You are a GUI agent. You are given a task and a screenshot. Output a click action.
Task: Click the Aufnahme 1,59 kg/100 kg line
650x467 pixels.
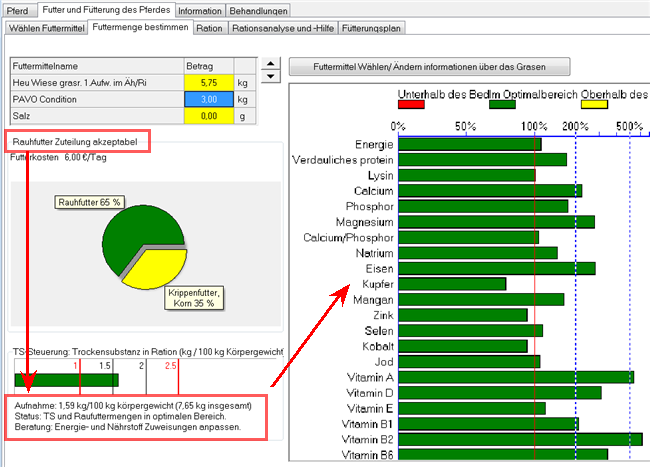pos(133,406)
